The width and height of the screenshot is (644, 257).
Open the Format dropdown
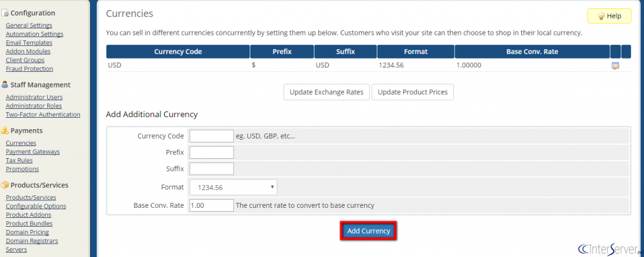pos(233,187)
